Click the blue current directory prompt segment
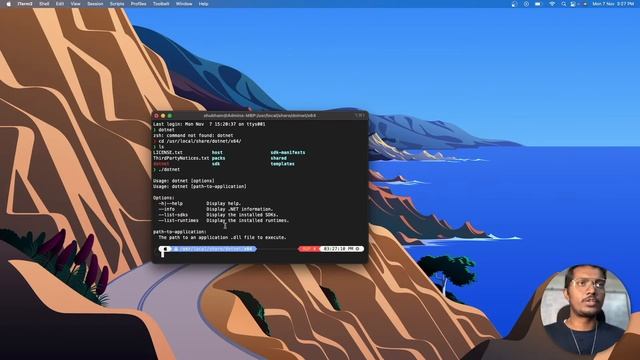This screenshot has height=360, width=640. (215, 249)
